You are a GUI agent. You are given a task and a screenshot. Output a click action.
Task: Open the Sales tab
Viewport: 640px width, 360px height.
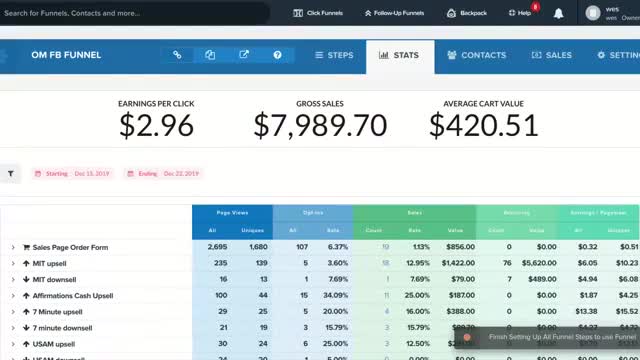tap(551, 55)
